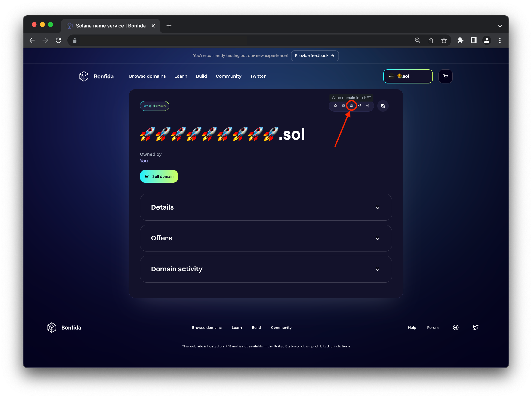Click the circular refresh arrows icon on domain card
This screenshot has width=532, height=398.
point(383,106)
